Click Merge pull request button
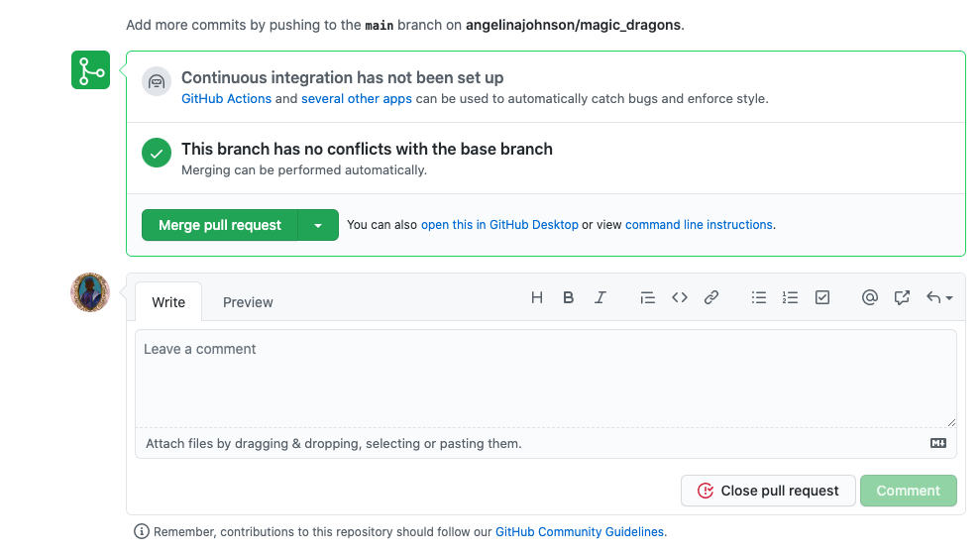The image size is (980, 553). pos(220,225)
